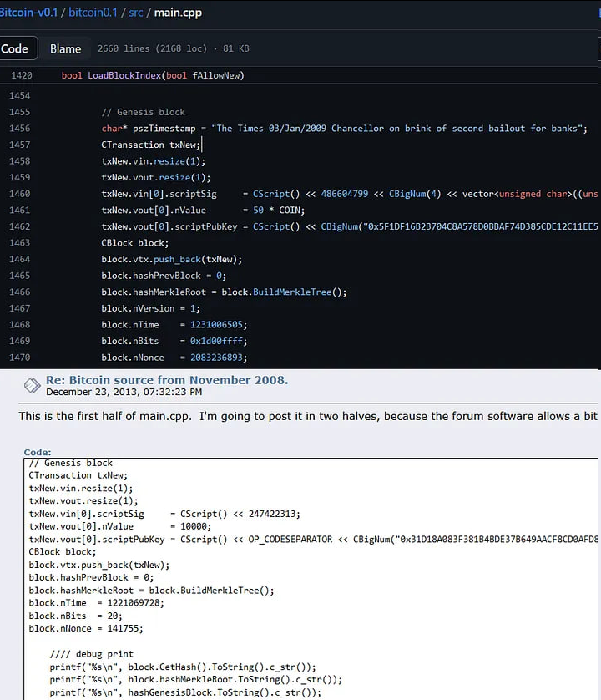Click the main.cpp file name breadcrumb
The height and width of the screenshot is (700, 601).
point(178,13)
